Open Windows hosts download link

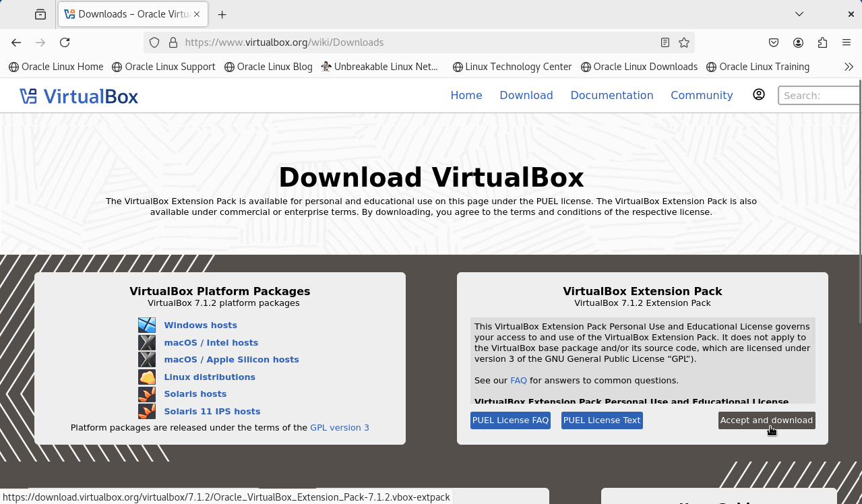click(200, 325)
